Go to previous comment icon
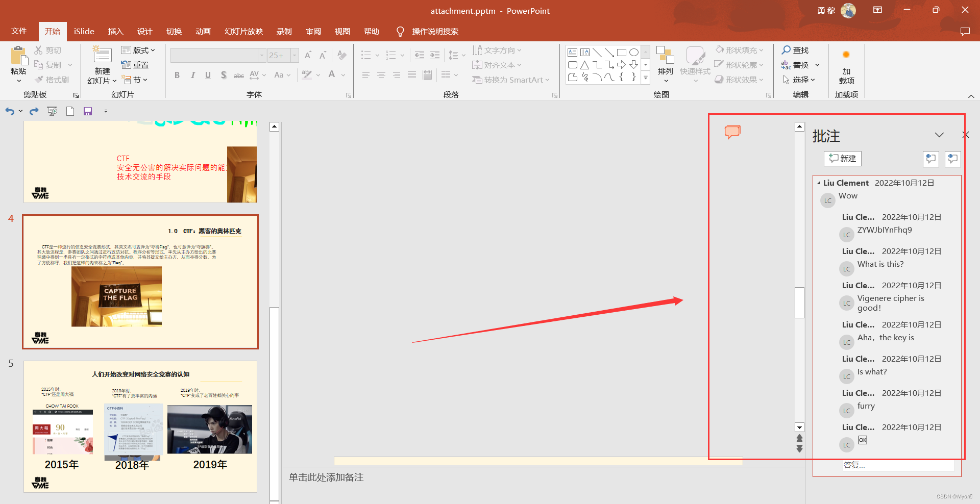980x504 pixels. [931, 159]
